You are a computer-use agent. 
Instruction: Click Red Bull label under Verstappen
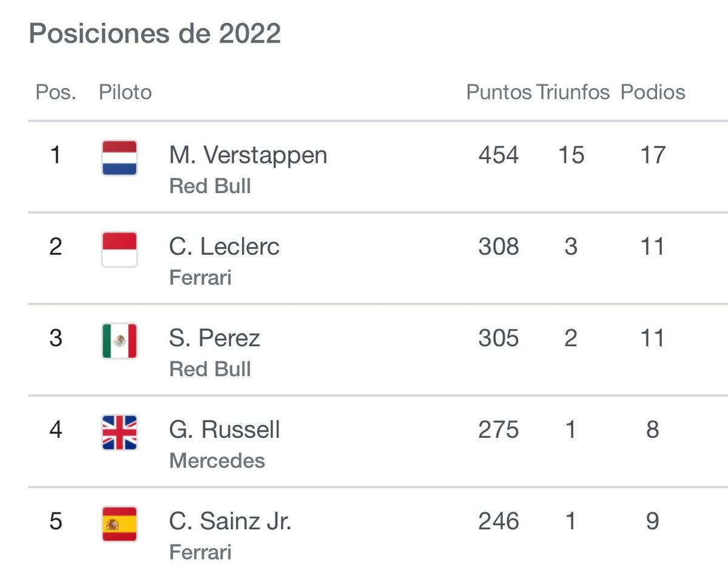pyautogui.click(x=210, y=186)
